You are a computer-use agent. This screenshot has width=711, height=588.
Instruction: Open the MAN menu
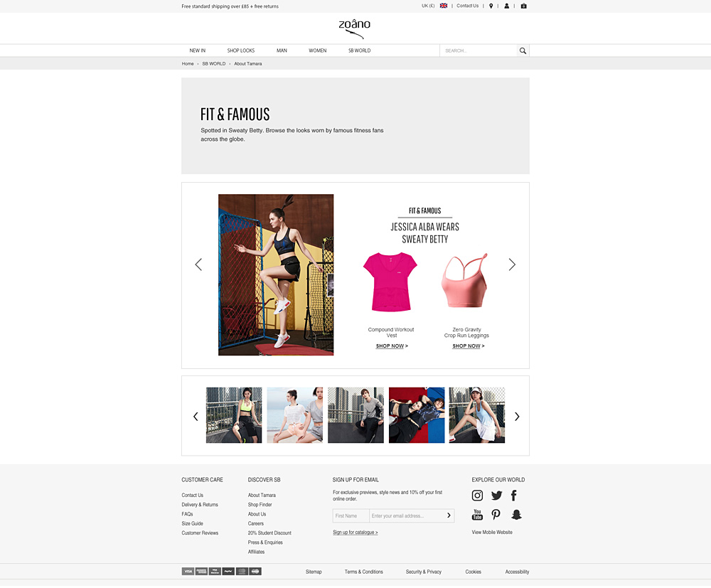click(282, 50)
